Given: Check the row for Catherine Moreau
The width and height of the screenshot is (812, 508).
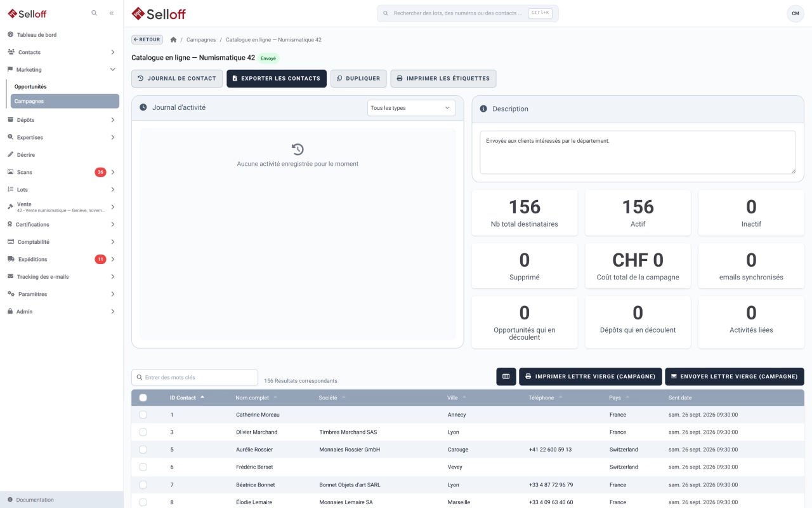Looking at the screenshot, I should [x=143, y=415].
